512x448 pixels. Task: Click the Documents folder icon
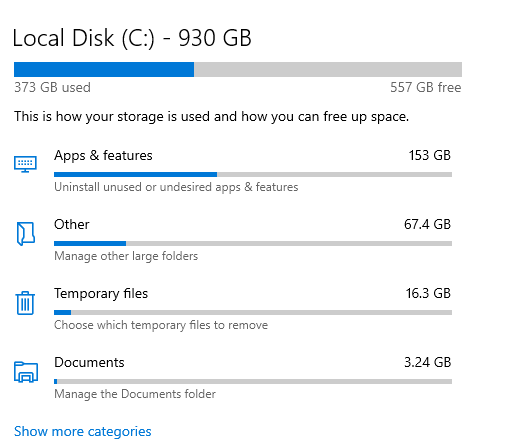[x=26, y=372]
